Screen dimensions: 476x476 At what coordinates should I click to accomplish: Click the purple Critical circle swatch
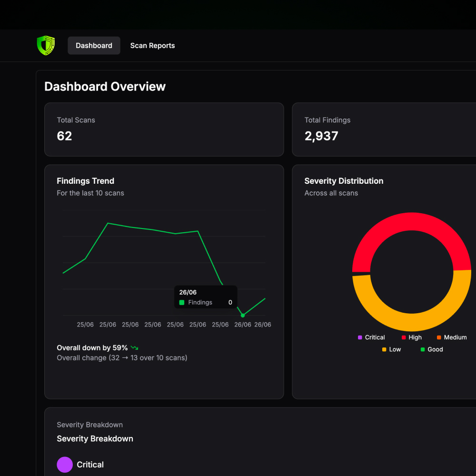coord(65,465)
